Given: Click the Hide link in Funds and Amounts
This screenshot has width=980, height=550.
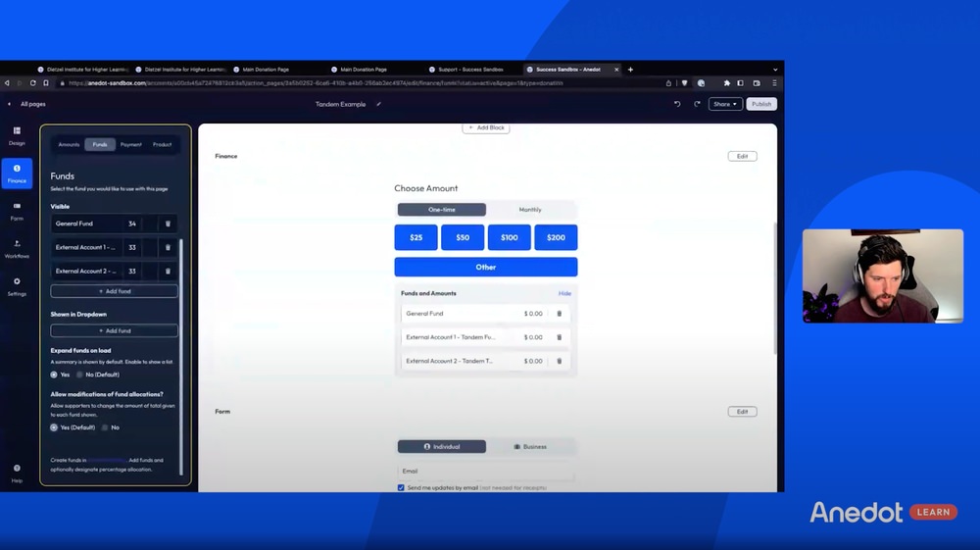Looking at the screenshot, I should click(x=565, y=294).
